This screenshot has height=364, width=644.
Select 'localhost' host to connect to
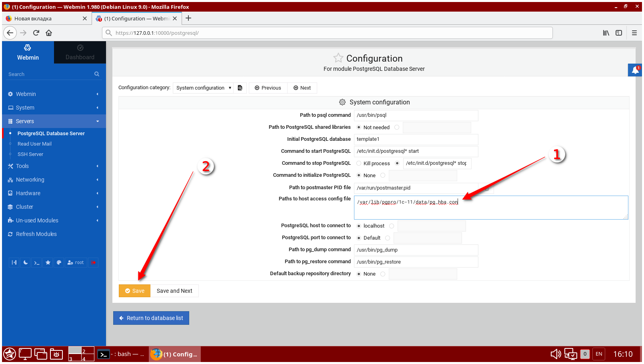[359, 226]
